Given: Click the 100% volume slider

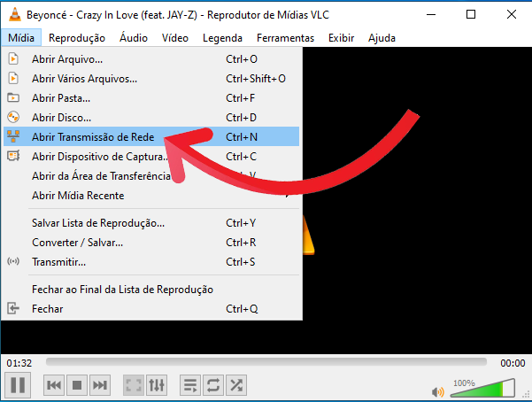Looking at the screenshot, I should tap(483, 389).
